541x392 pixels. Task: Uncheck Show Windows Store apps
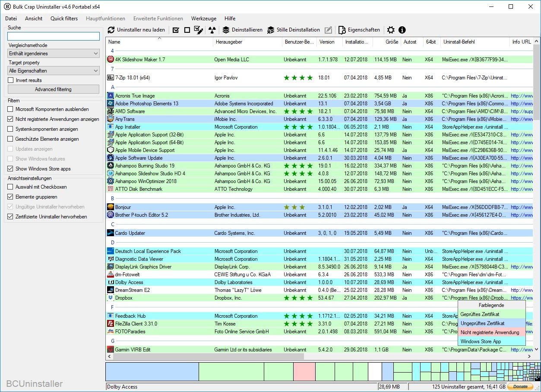(x=11, y=169)
